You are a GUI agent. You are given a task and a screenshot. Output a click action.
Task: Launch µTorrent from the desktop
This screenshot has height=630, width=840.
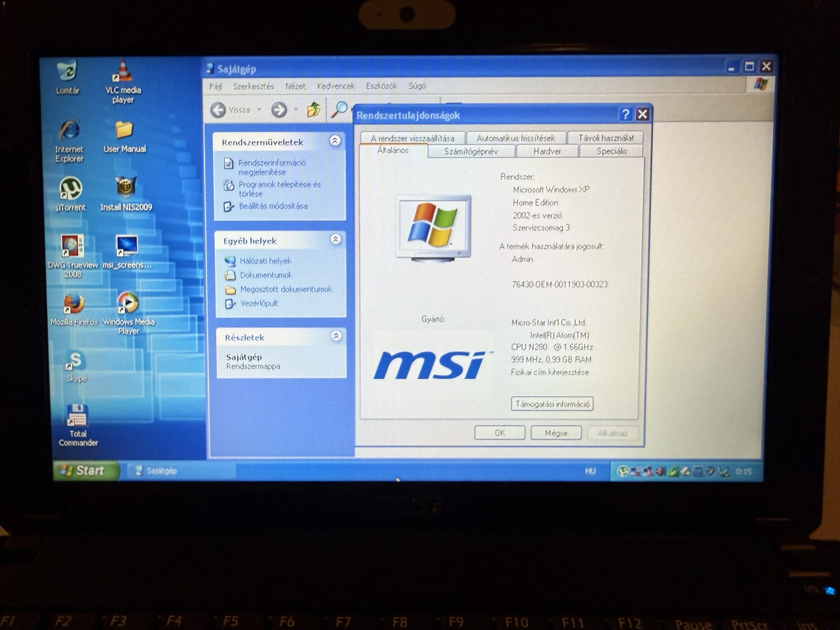tap(71, 193)
